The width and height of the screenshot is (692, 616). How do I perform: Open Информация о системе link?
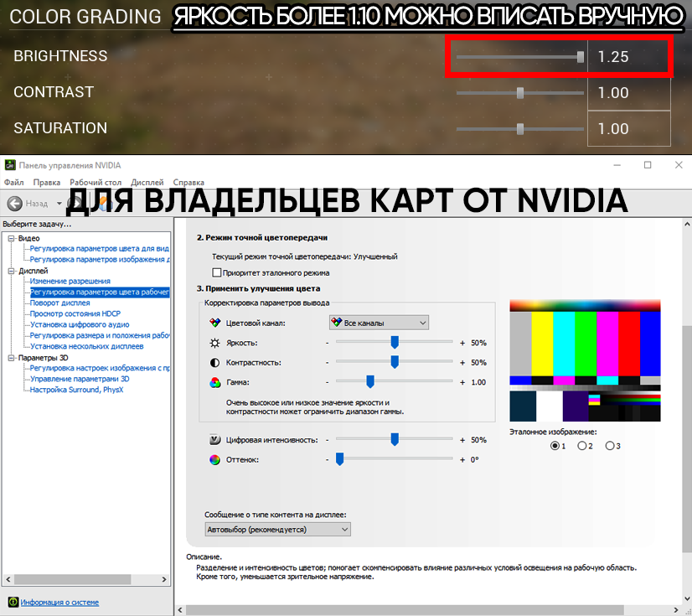coord(59,603)
